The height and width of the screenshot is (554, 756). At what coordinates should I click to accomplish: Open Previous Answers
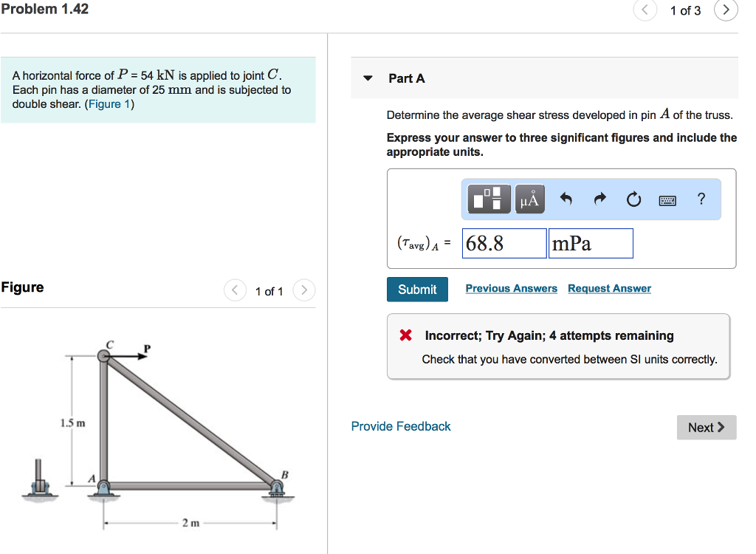[x=511, y=288]
